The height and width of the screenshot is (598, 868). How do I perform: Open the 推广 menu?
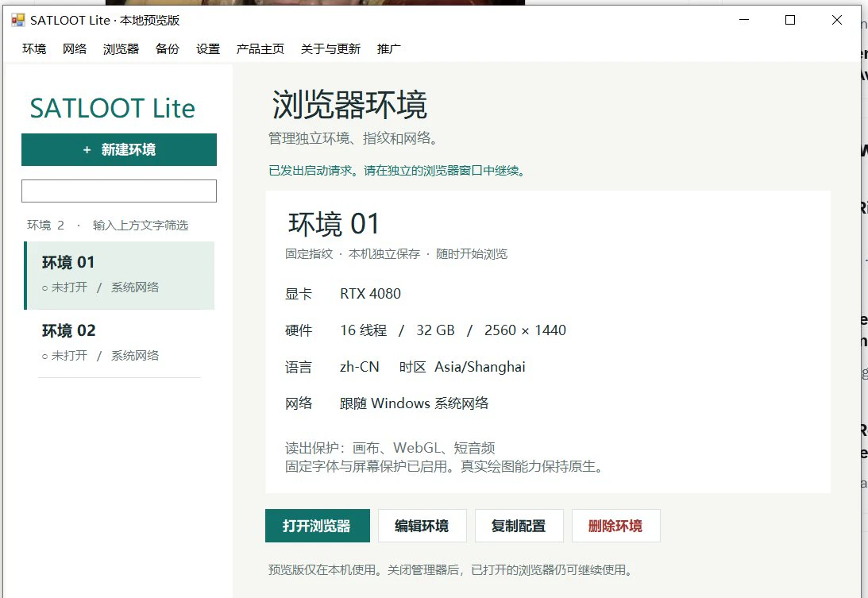389,49
